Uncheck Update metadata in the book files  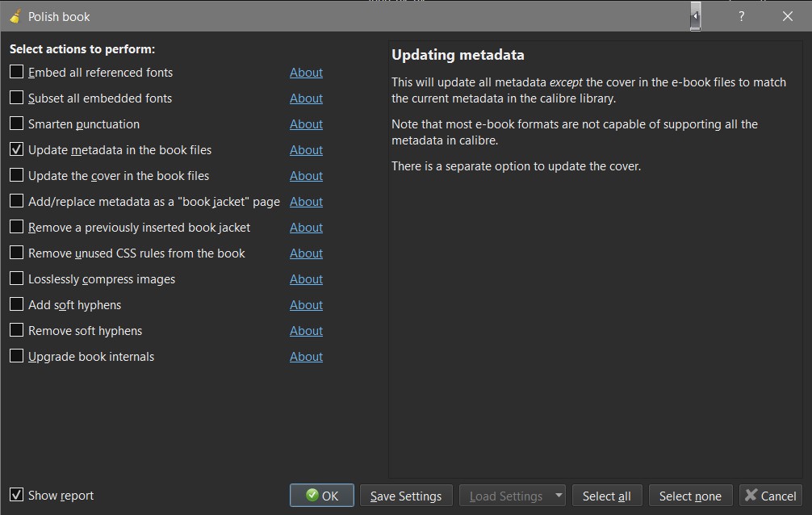[x=17, y=149]
